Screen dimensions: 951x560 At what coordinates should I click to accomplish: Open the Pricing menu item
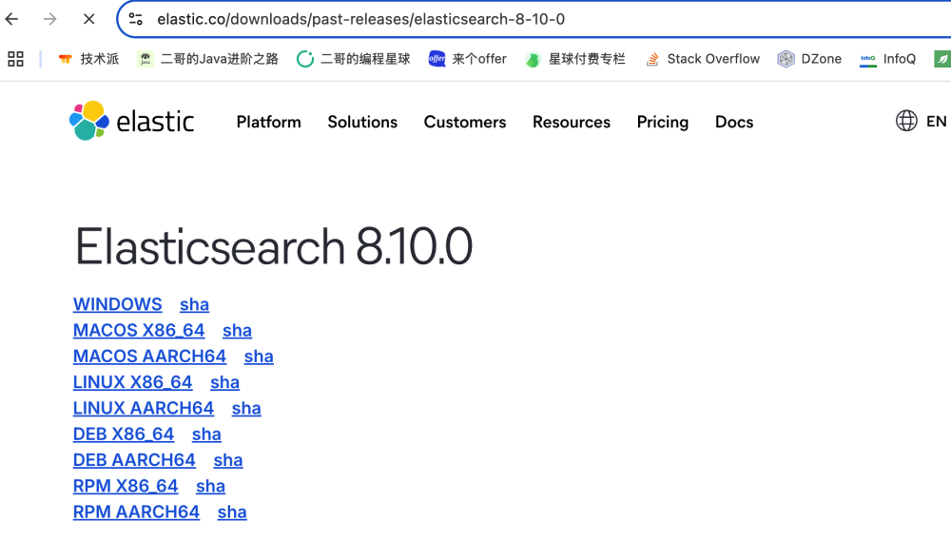(662, 122)
